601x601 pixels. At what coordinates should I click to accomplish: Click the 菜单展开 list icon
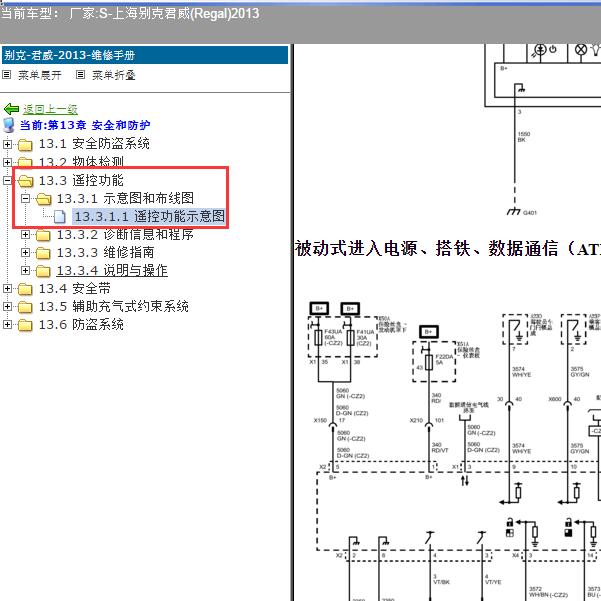(x=7, y=75)
